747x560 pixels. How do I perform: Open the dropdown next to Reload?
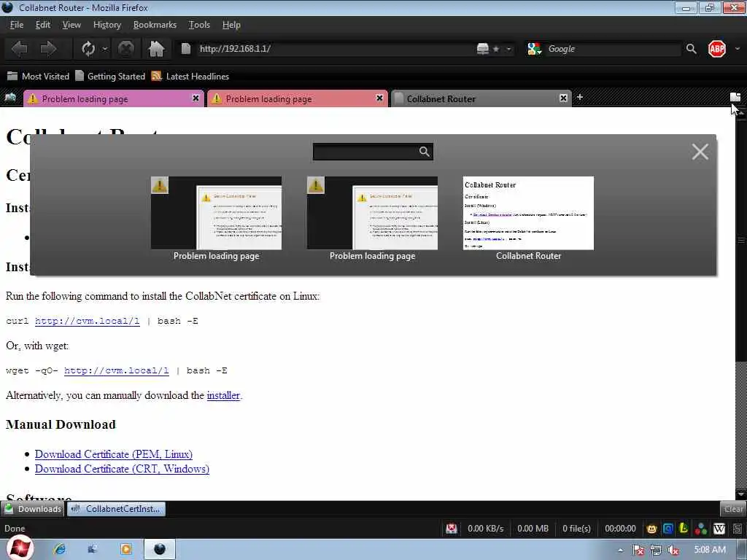(x=105, y=49)
